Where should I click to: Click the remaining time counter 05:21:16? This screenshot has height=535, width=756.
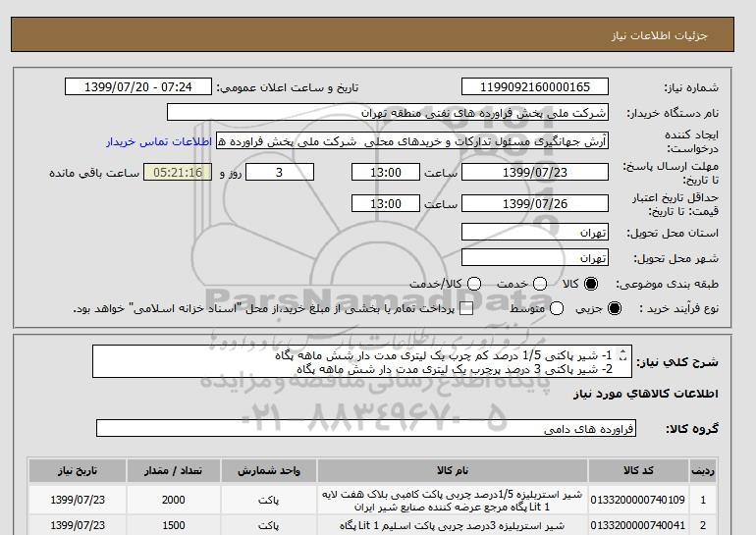pyautogui.click(x=178, y=172)
